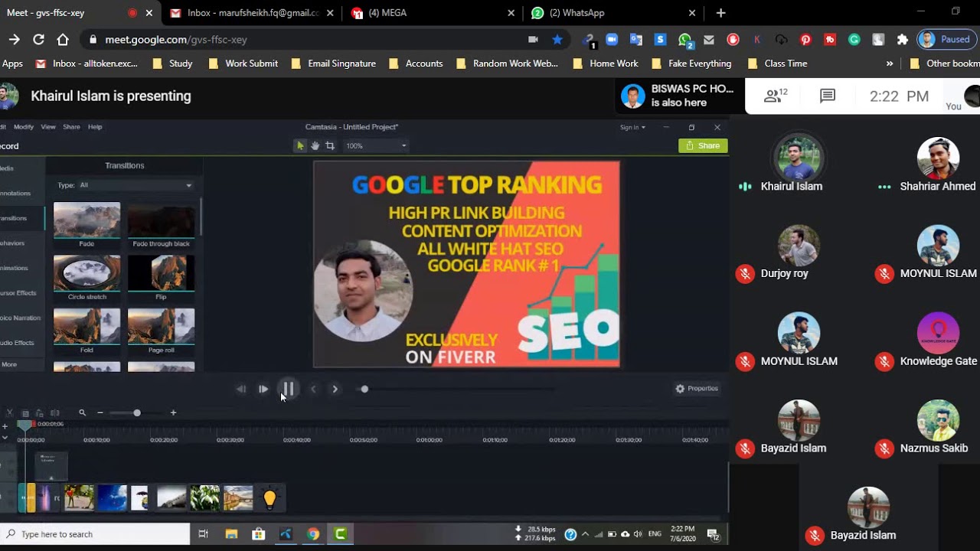
Task: Click the bookmark star in address bar
Action: tap(557, 40)
